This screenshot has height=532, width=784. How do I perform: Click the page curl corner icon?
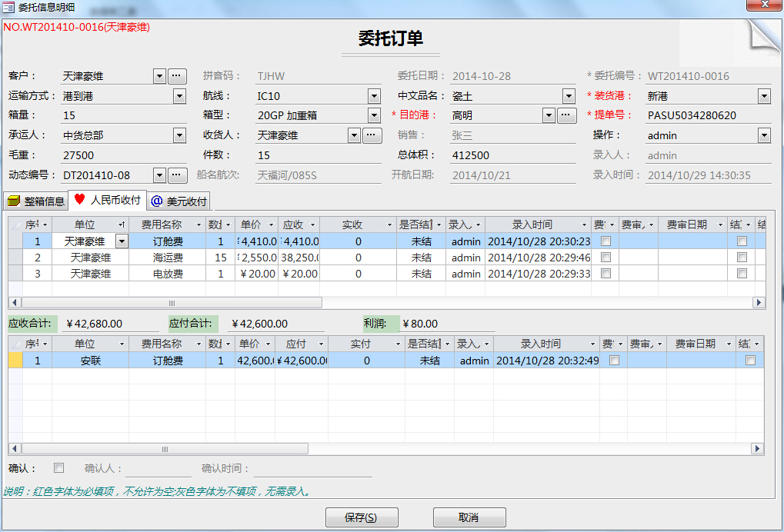pos(763,36)
